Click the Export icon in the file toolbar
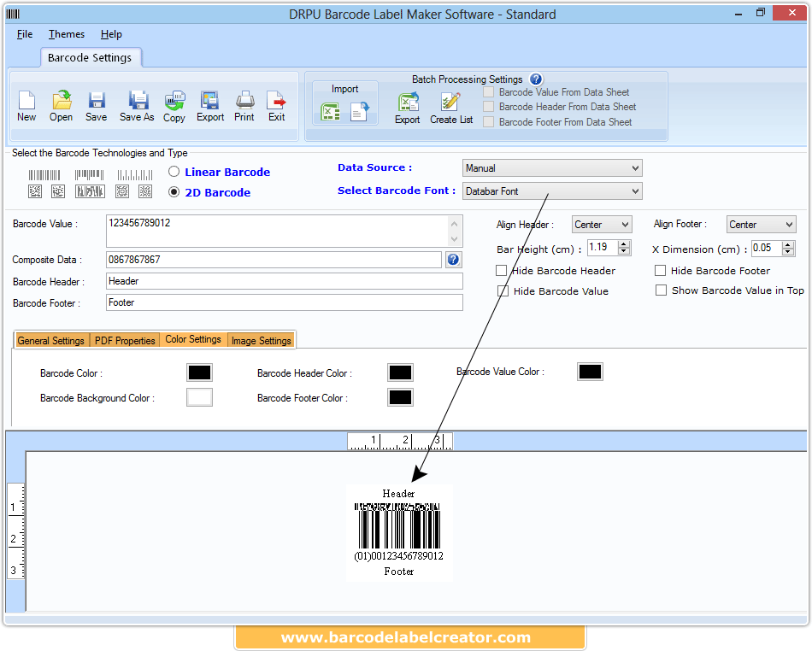Image resolution: width=812 pixels, height=651 pixels. 209,101
